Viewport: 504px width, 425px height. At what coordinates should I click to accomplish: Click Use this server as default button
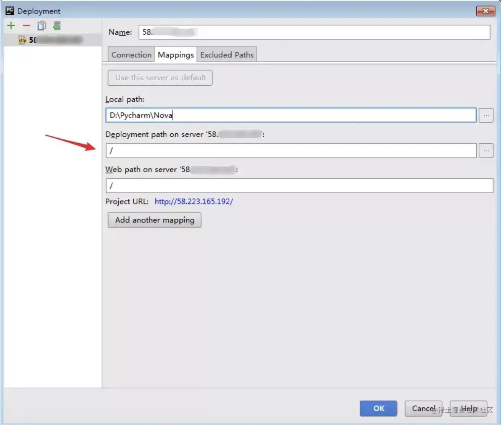pyautogui.click(x=160, y=78)
